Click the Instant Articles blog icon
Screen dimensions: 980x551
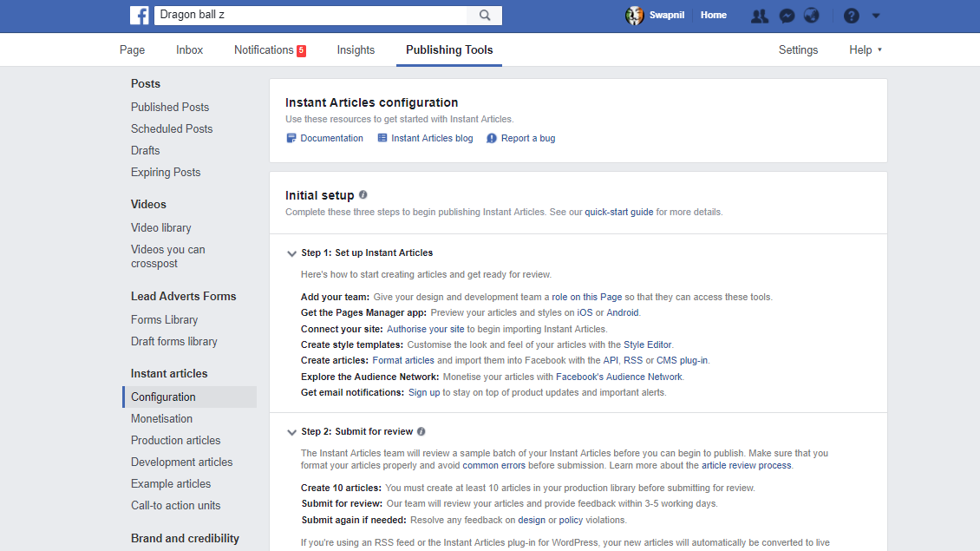click(x=382, y=138)
